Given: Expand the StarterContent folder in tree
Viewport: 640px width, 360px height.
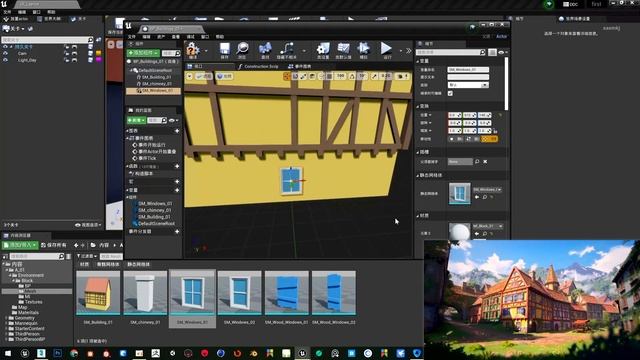Looking at the screenshot, I should pos(6,329).
